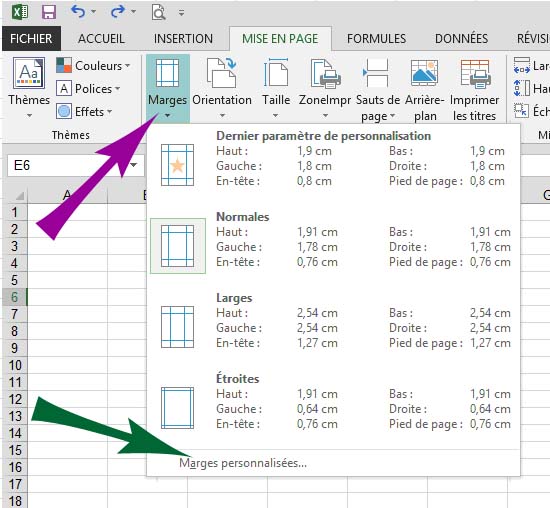Open the Thèmes gallery button
Image resolution: width=550 pixels, height=508 pixels.
tap(29, 88)
